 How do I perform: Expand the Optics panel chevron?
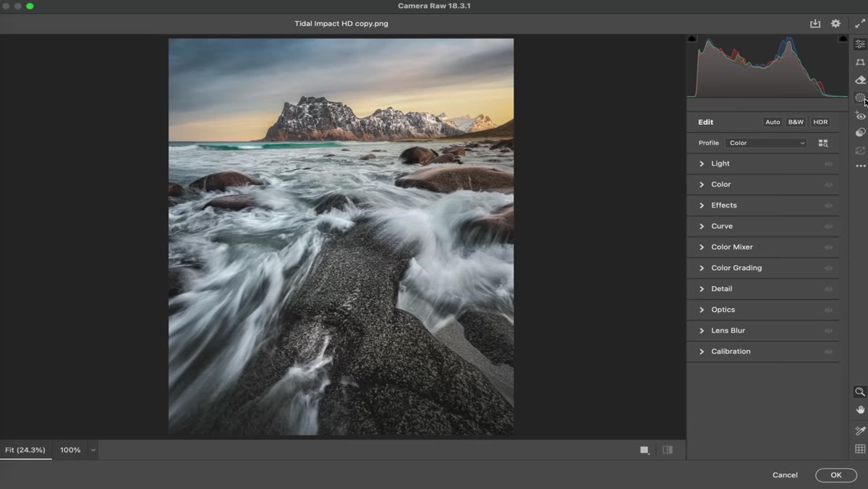point(702,310)
